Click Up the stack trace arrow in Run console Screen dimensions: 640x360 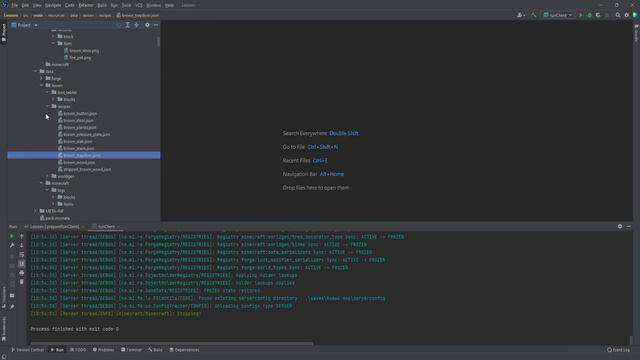(22, 236)
